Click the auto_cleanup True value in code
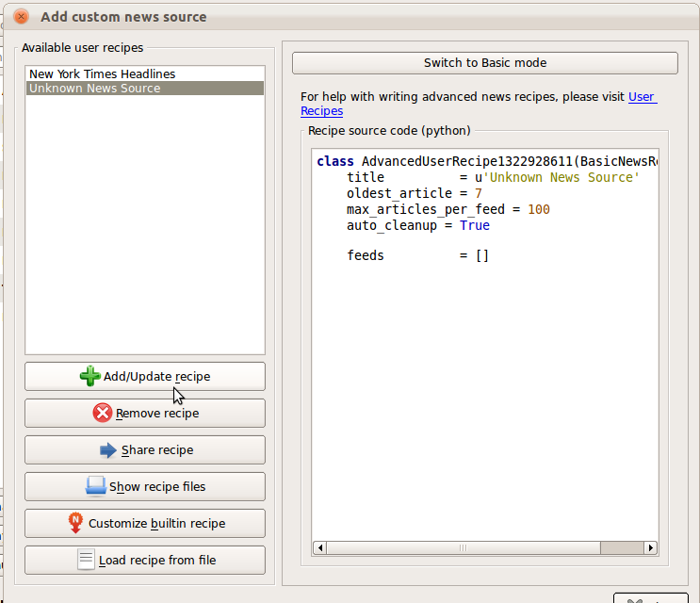This screenshot has height=603, width=700. [x=475, y=225]
